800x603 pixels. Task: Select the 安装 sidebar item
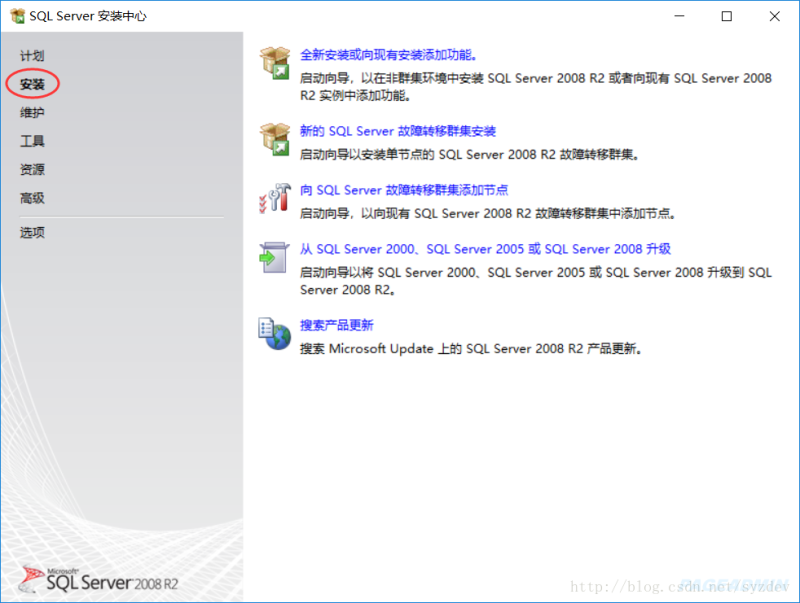(x=32, y=84)
